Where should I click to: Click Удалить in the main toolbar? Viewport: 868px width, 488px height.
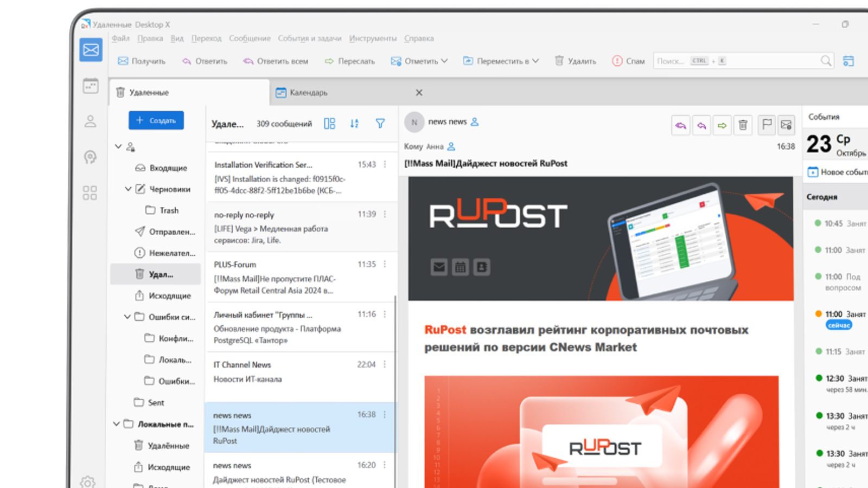(x=575, y=61)
